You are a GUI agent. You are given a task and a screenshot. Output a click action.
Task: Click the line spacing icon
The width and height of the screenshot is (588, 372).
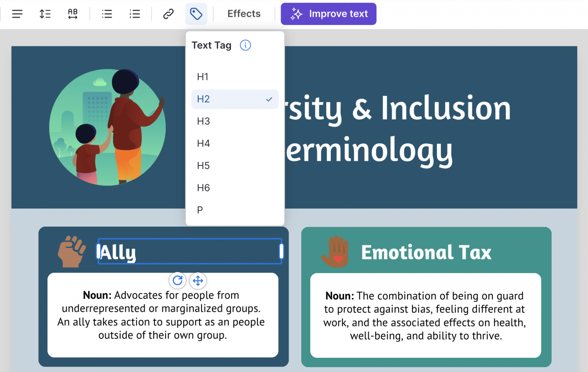45,14
